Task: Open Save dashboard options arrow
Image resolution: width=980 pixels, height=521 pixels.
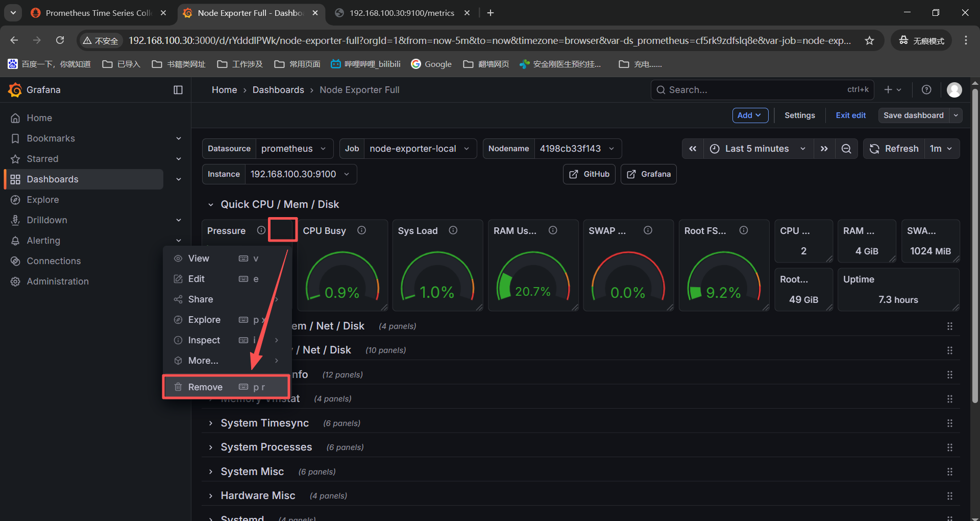Action: 956,115
